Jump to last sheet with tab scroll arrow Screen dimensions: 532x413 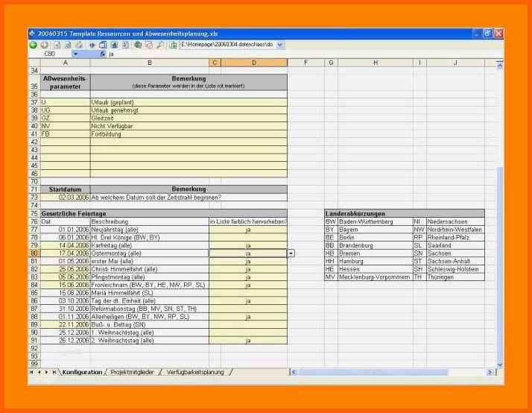pos(54,372)
